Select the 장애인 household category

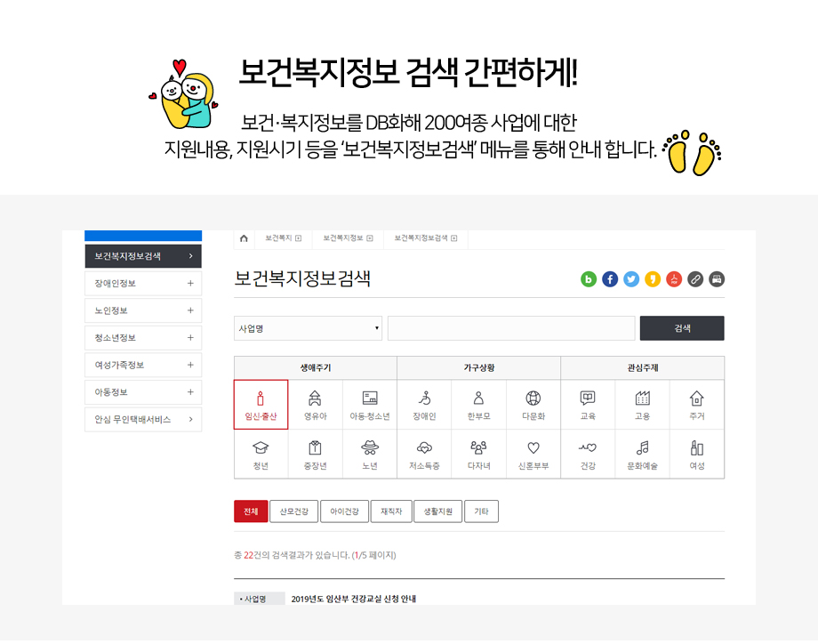click(424, 405)
